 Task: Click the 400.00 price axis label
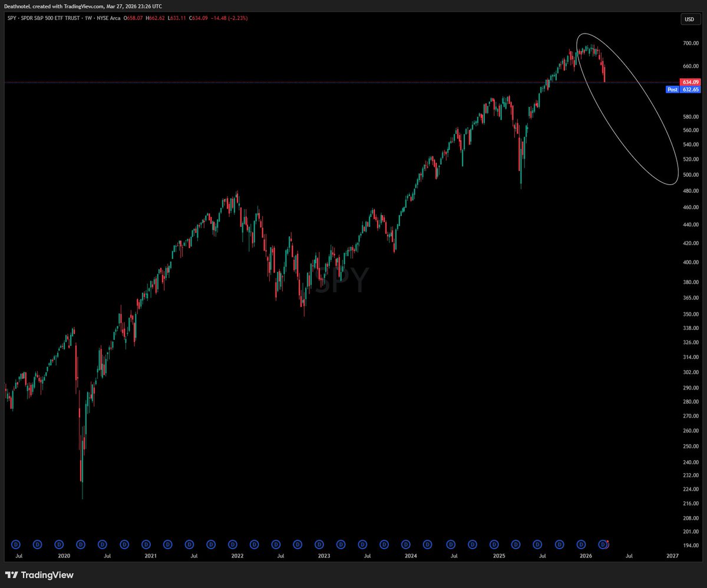click(x=691, y=262)
